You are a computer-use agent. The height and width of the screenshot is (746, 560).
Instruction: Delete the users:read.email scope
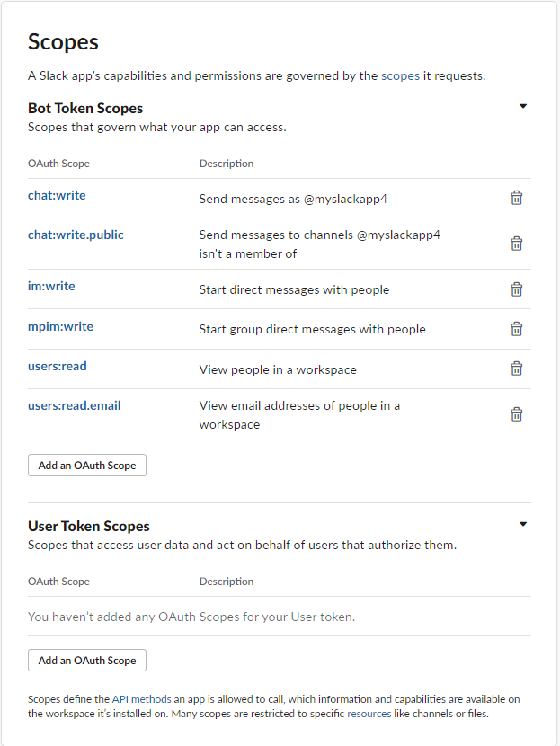[x=516, y=414]
